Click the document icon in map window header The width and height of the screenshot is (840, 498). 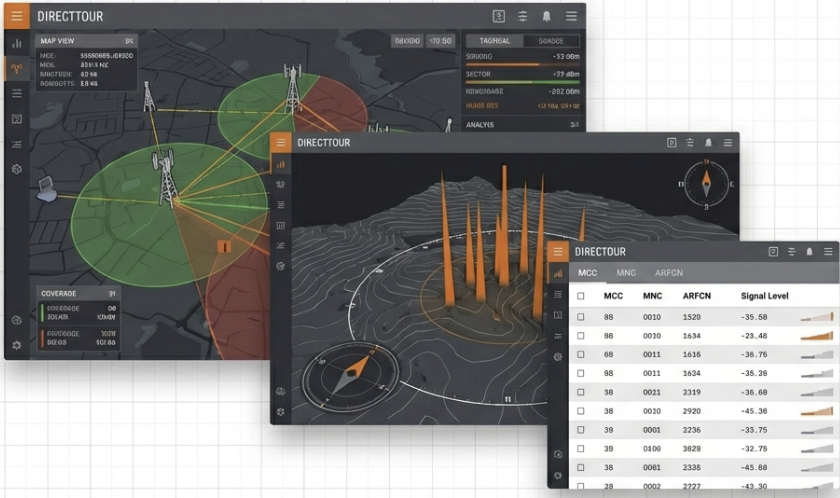(x=499, y=17)
